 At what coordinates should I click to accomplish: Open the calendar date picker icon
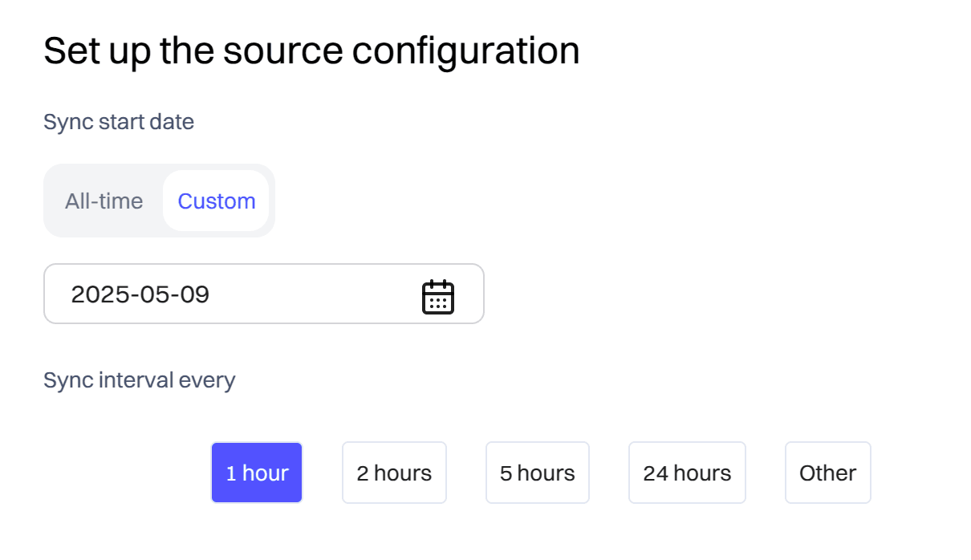pyautogui.click(x=437, y=296)
